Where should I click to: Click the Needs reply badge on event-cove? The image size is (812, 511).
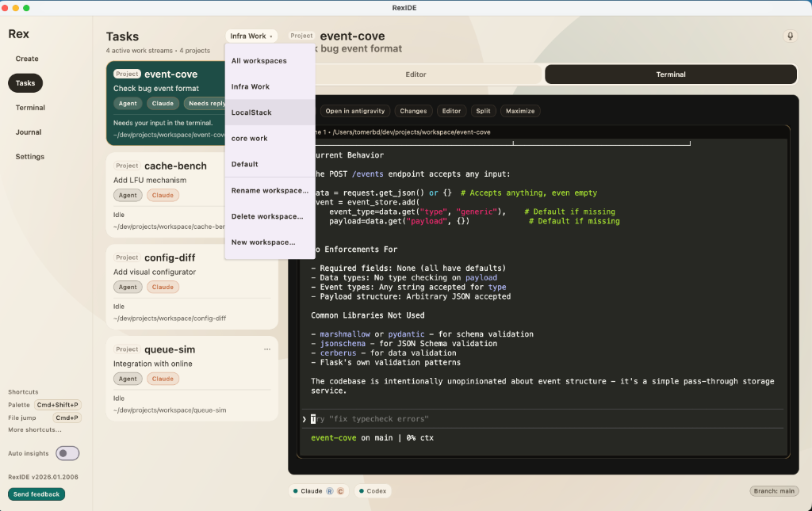click(206, 103)
